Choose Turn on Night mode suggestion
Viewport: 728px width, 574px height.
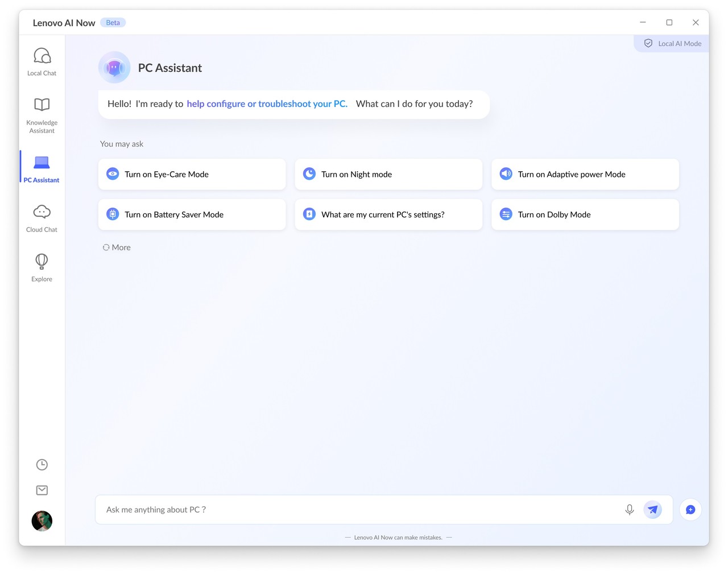(388, 175)
